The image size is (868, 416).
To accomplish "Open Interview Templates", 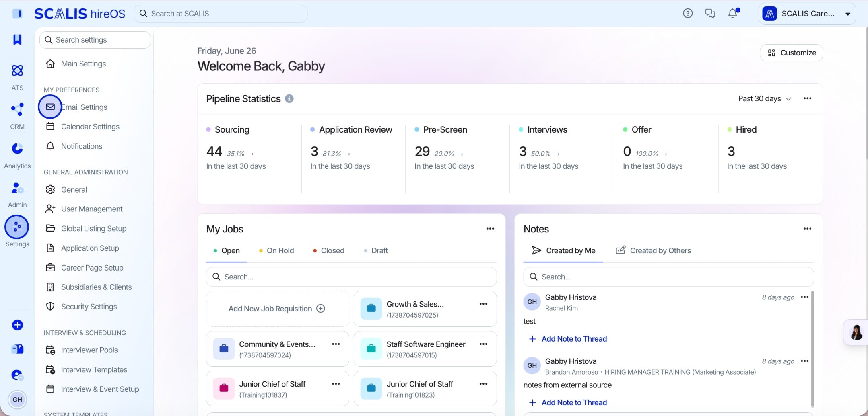I will [87, 370].
